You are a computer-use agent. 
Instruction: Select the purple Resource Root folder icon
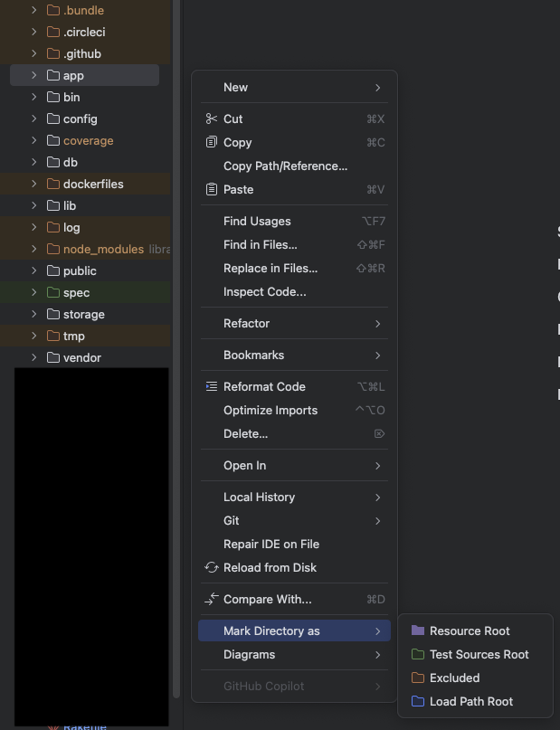coord(418,630)
